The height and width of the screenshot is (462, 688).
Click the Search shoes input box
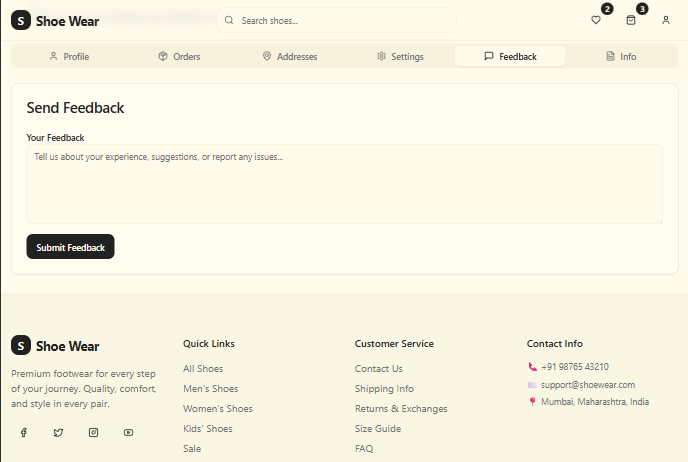click(x=336, y=20)
